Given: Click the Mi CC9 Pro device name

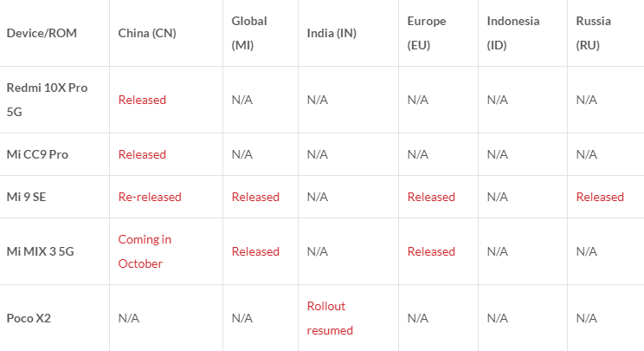Looking at the screenshot, I should tap(37, 154).
